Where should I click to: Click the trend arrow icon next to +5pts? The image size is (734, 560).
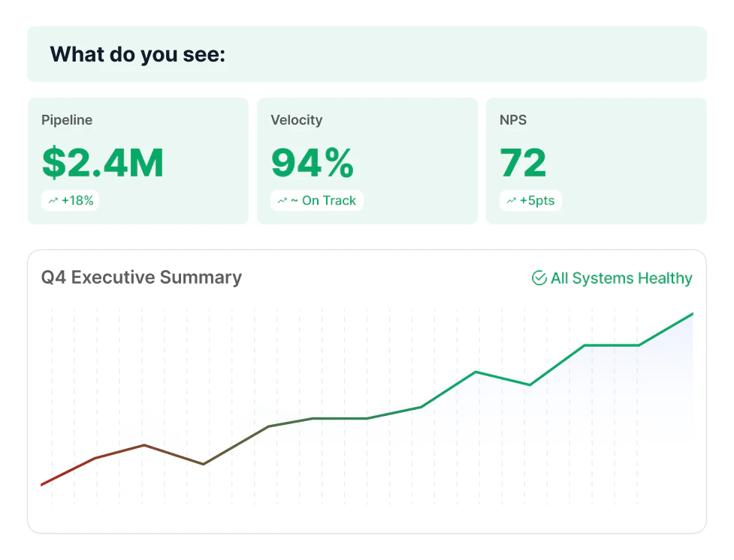[511, 200]
